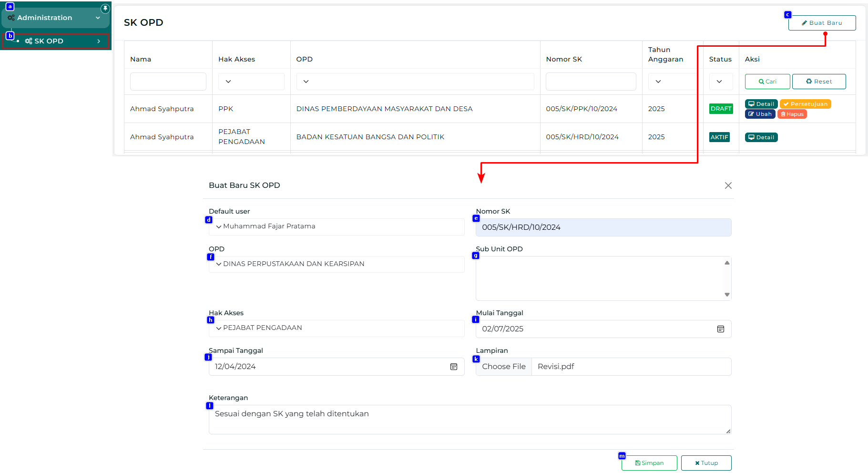Click the Simpan button

(x=649, y=463)
